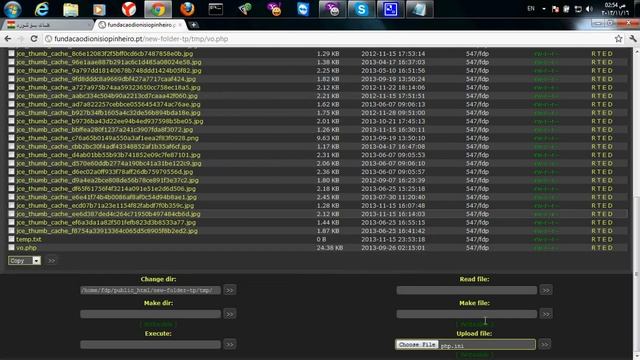This screenshot has height=360, width=640.
Task: Check the jce_thumb_cache_96e1aae887 row checkbox
Action: tap(11, 62)
